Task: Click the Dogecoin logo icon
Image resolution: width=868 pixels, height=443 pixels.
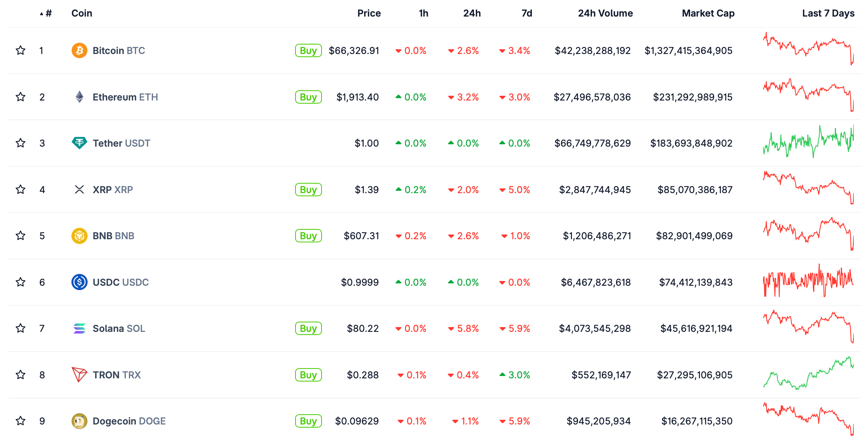Action: pyautogui.click(x=79, y=421)
